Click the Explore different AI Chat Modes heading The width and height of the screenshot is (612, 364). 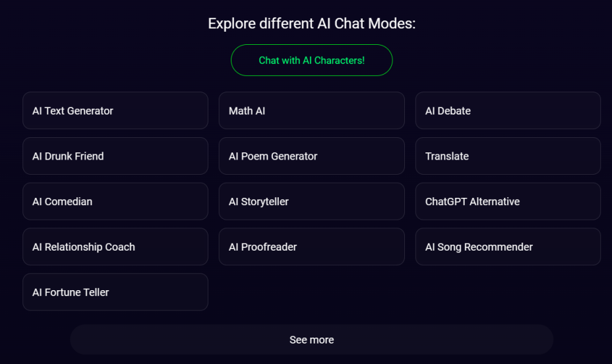coord(311,24)
